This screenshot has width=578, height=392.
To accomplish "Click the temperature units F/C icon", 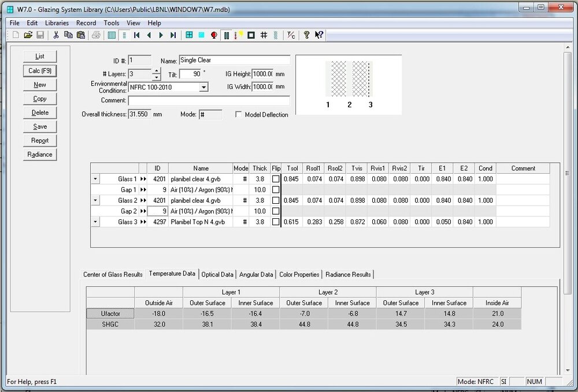I will coord(291,35).
